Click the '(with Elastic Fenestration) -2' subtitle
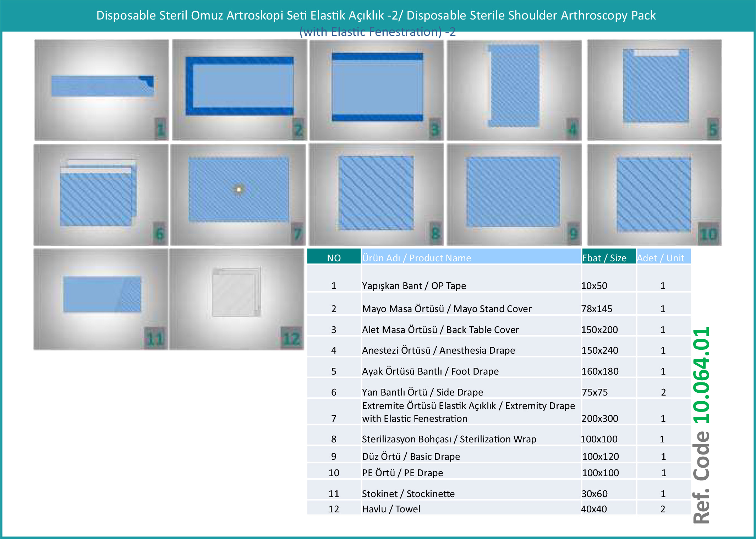This screenshot has height=539, width=756. click(x=378, y=32)
